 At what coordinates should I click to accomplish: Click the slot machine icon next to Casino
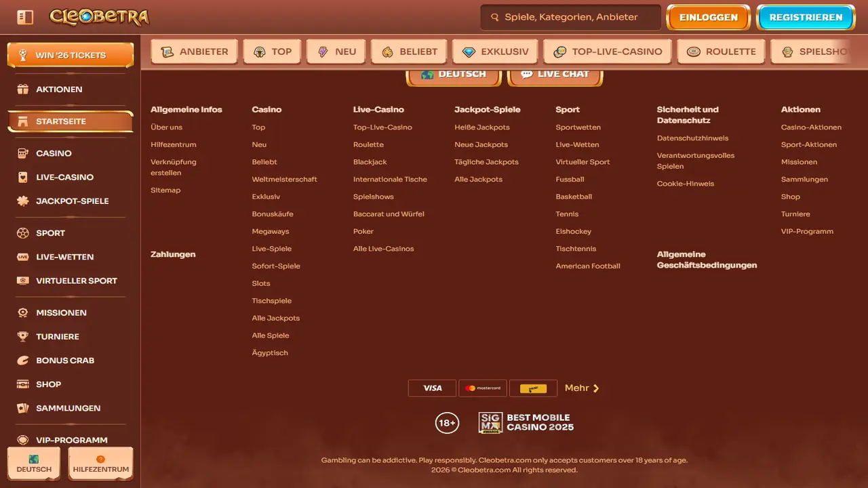23,153
